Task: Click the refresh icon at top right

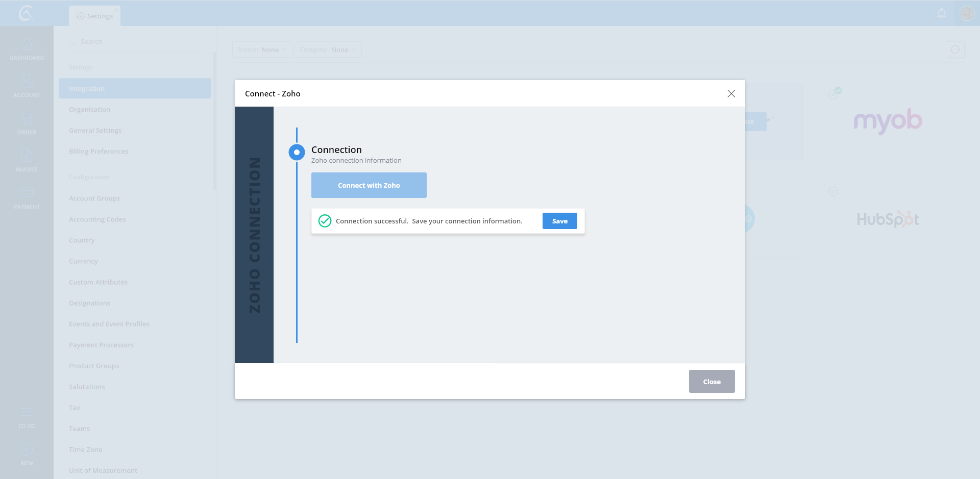Action: 955,49
